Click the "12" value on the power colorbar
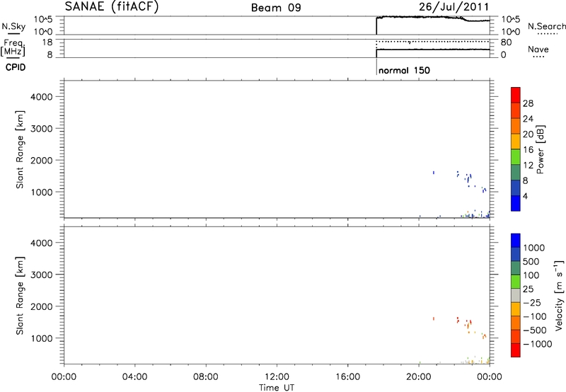The image size is (566, 392). point(528,166)
